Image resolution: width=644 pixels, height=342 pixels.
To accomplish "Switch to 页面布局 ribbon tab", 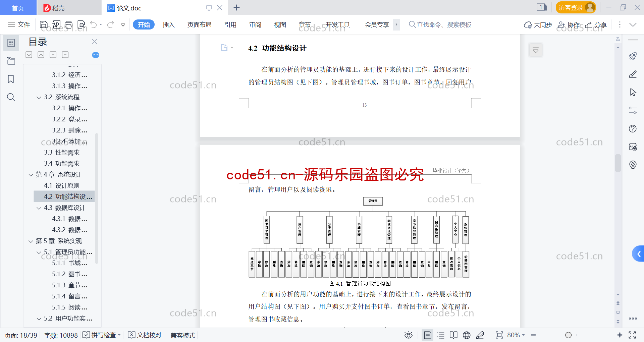I will coord(199,24).
